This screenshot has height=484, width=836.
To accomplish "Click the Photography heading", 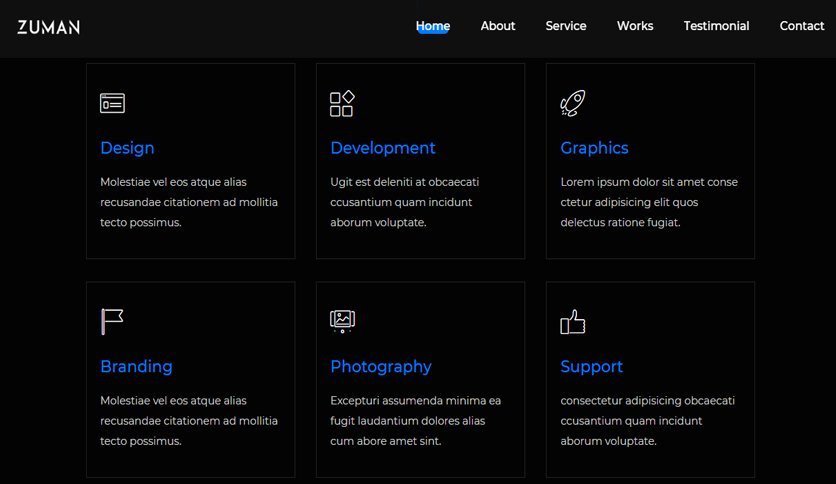I will 381,367.
